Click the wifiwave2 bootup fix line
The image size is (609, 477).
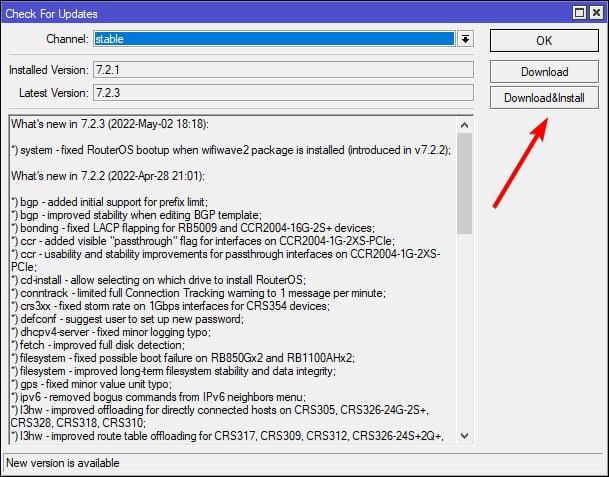click(231, 150)
